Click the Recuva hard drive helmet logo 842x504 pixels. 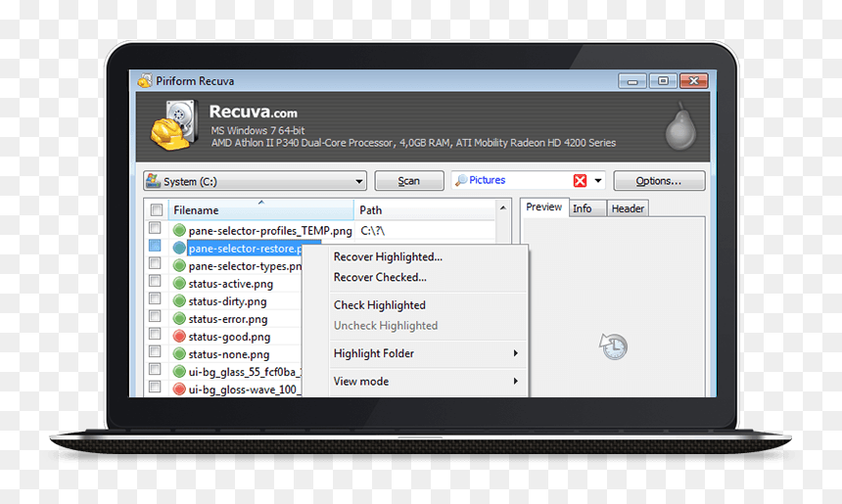(174, 125)
